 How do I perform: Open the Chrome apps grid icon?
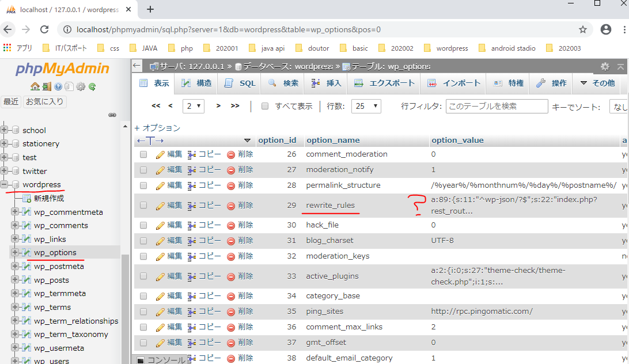pyautogui.click(x=7, y=48)
